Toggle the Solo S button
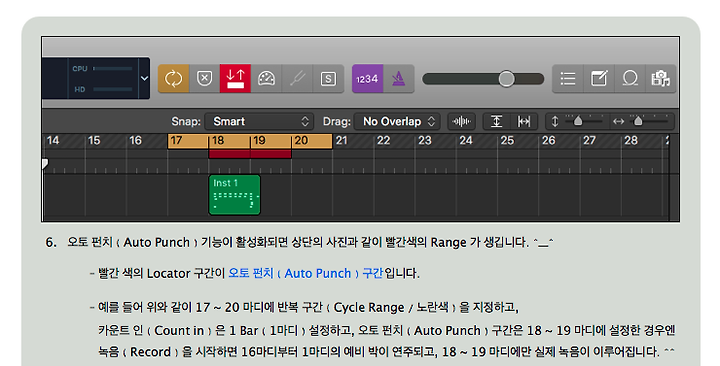The image size is (720, 366). 328,79
